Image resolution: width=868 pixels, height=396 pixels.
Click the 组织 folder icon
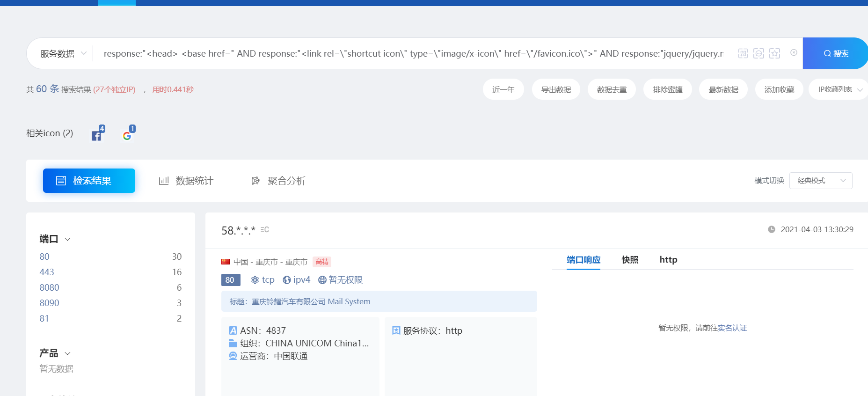(x=233, y=343)
